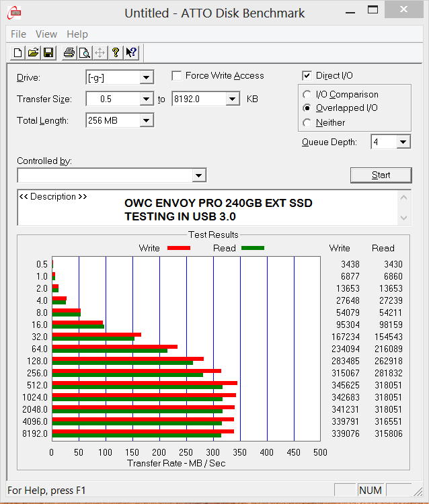
Task: Expand the Total Length dropdown
Action: [146, 121]
